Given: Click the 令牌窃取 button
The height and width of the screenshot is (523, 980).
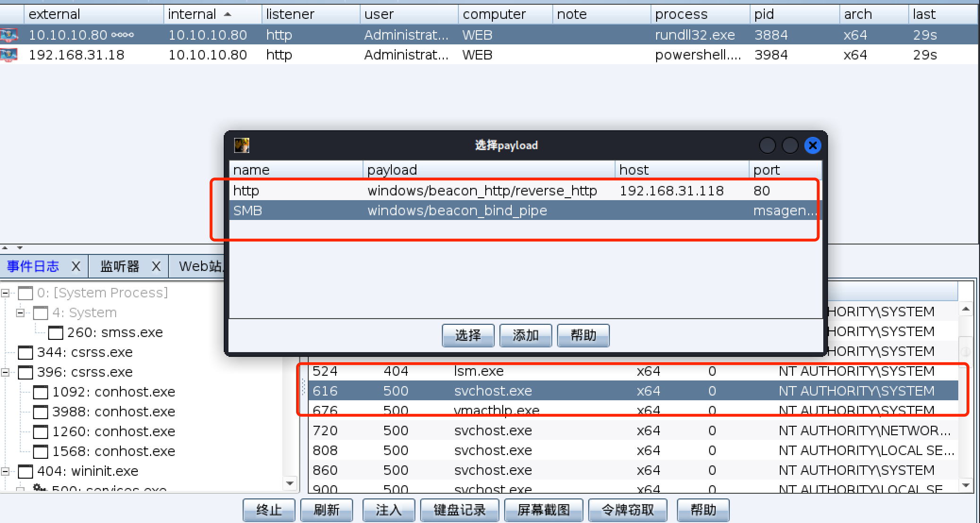Looking at the screenshot, I should (x=628, y=510).
